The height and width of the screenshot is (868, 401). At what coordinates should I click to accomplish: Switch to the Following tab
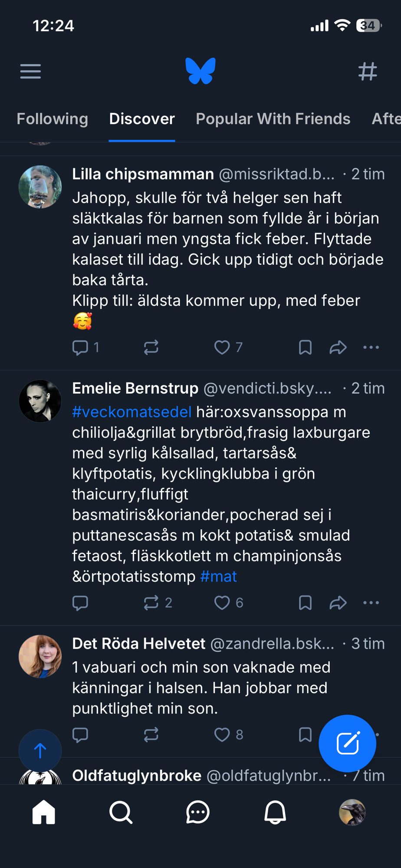tap(52, 119)
